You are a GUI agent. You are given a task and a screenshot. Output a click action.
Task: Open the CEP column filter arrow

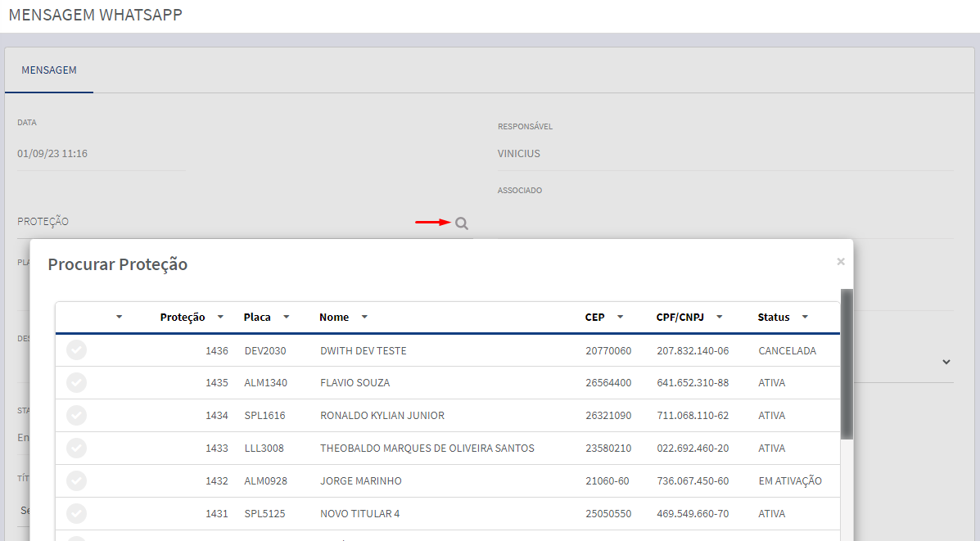620,317
